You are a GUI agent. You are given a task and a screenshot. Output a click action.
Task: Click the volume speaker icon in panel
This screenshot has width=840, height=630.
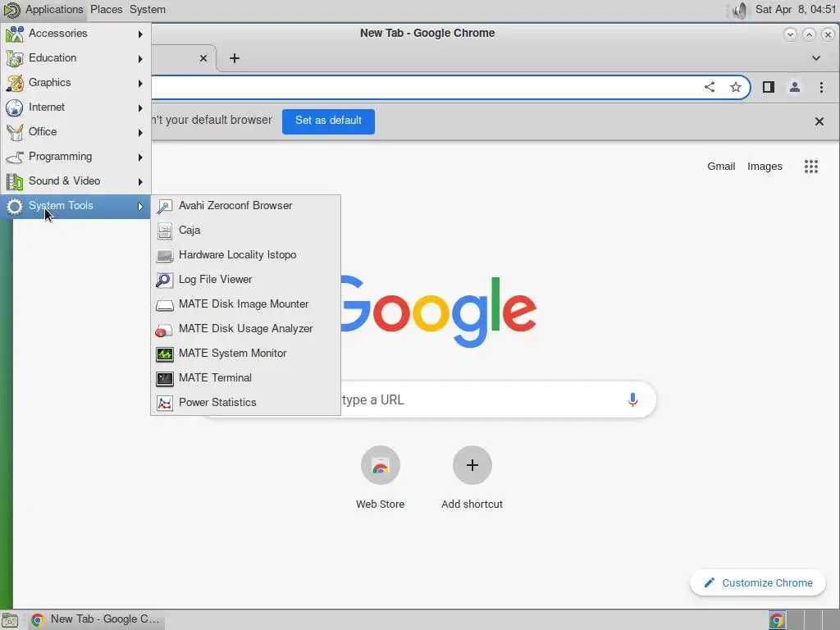[x=740, y=10]
